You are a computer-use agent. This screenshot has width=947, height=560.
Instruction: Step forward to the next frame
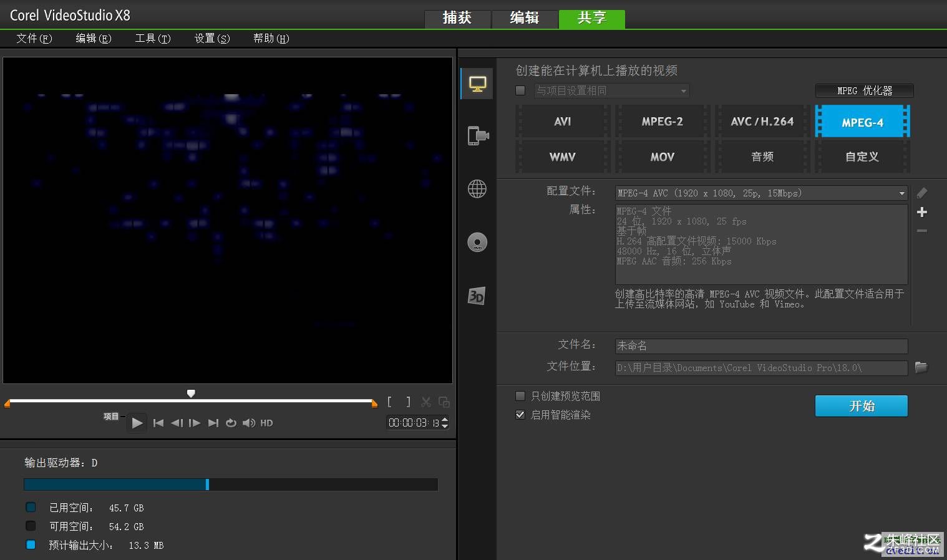coord(195,423)
